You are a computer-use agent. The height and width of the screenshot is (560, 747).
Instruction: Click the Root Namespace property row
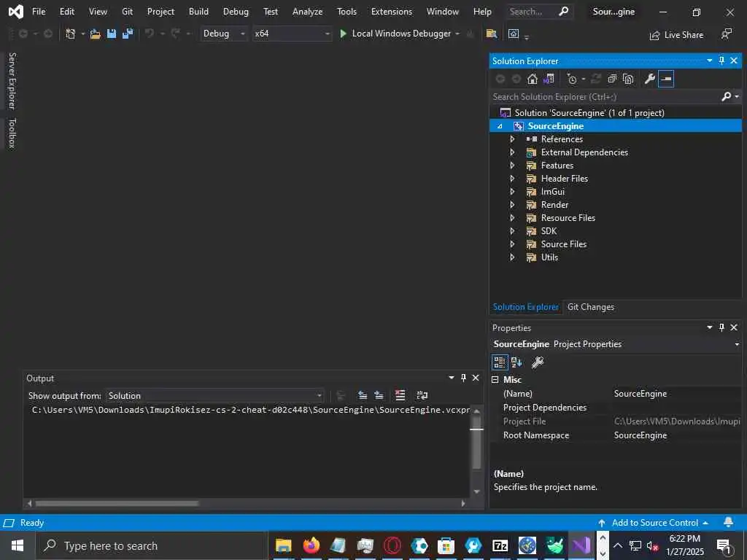tap(616, 435)
